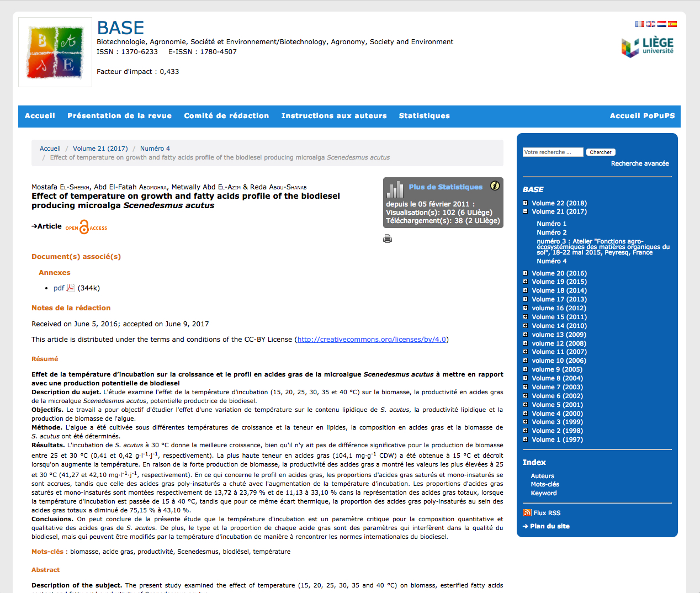Click Plus de Statistiques link
Image resolution: width=700 pixels, height=593 pixels.
pos(446,187)
